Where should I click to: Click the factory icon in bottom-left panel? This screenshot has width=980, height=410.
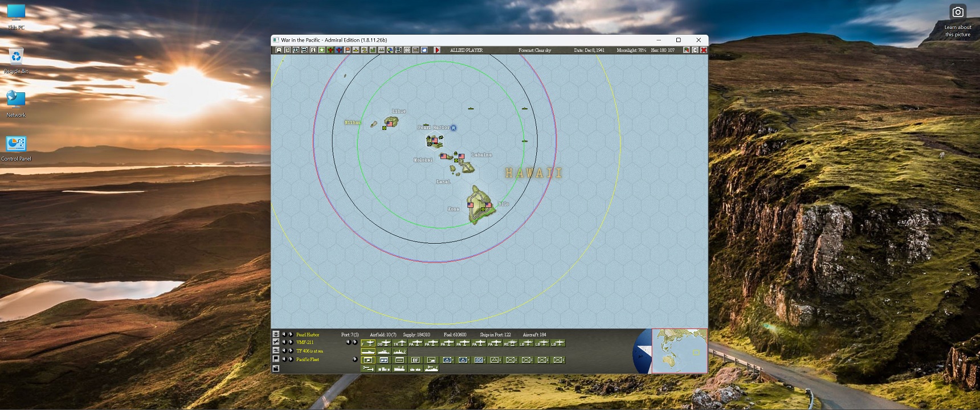[276, 368]
